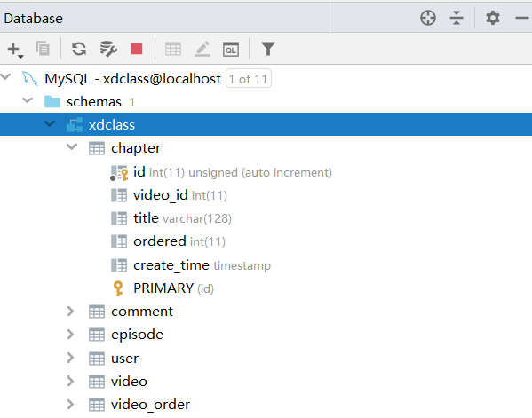Collapse the schemas folder
This screenshot has width=532, height=418.
click(28, 100)
